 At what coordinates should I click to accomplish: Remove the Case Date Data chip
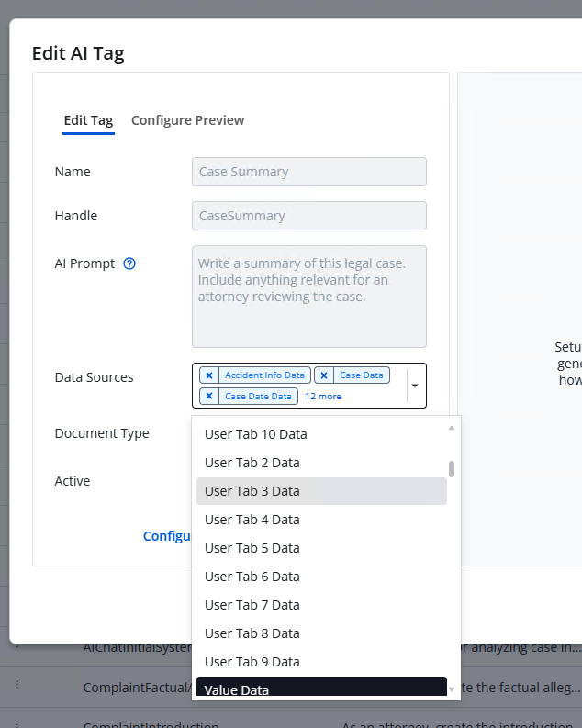[209, 397]
